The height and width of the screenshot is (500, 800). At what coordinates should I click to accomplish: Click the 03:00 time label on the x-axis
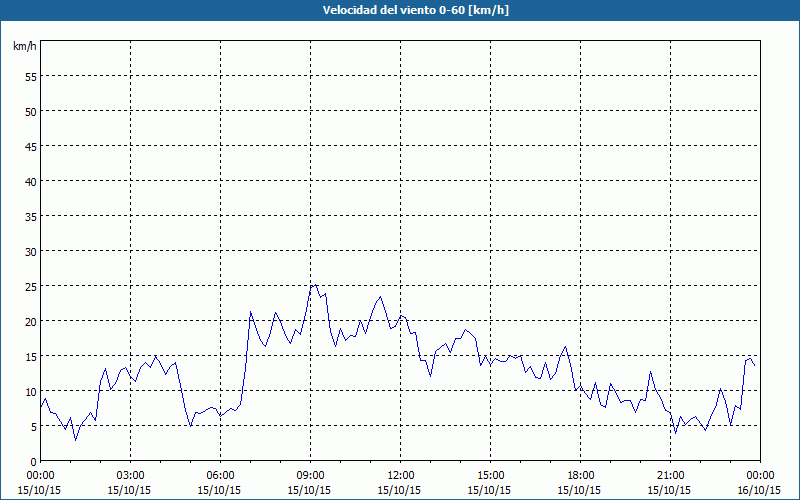pos(131,476)
